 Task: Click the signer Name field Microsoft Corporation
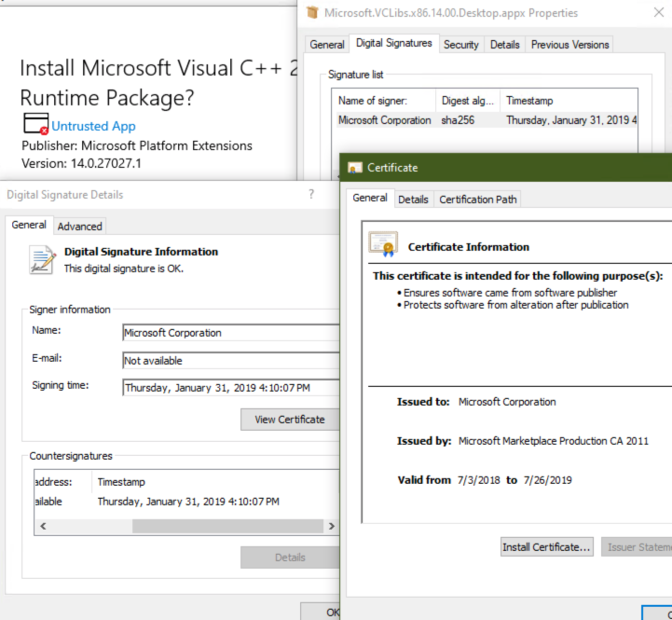coord(230,333)
